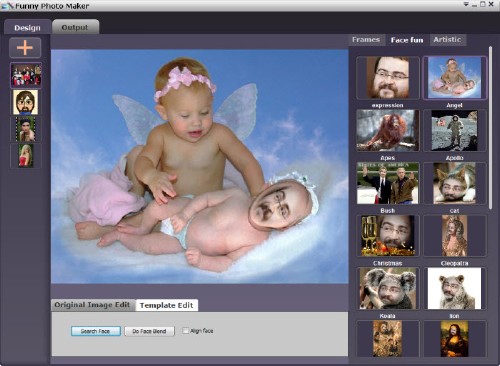Screen dimensions: 500x366
Task: Choose the cat face template
Action: tap(455, 183)
